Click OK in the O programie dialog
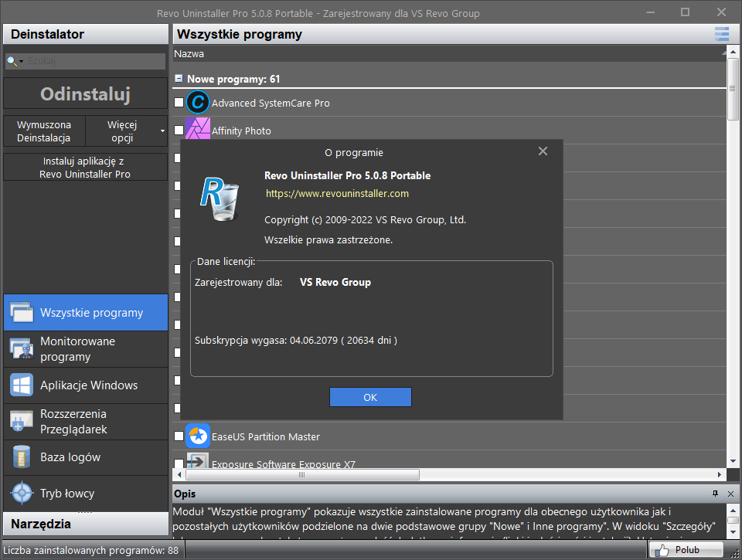The height and width of the screenshot is (560, 742). [370, 397]
